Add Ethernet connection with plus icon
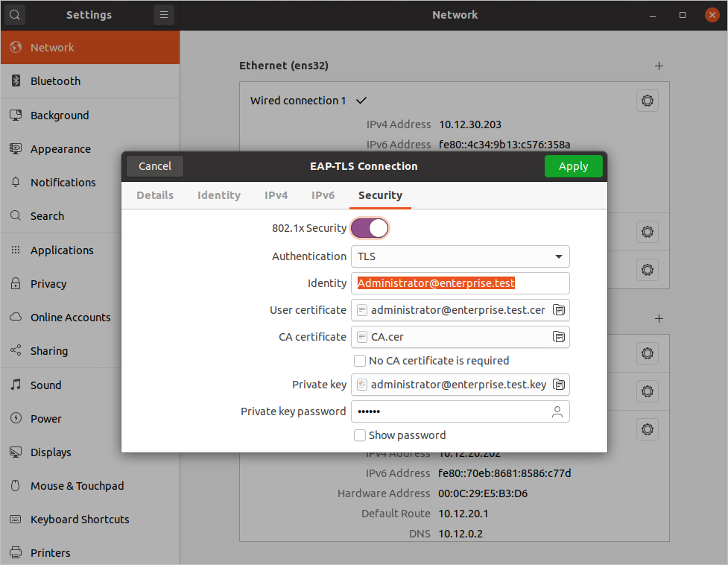This screenshot has width=728, height=565. point(659,66)
